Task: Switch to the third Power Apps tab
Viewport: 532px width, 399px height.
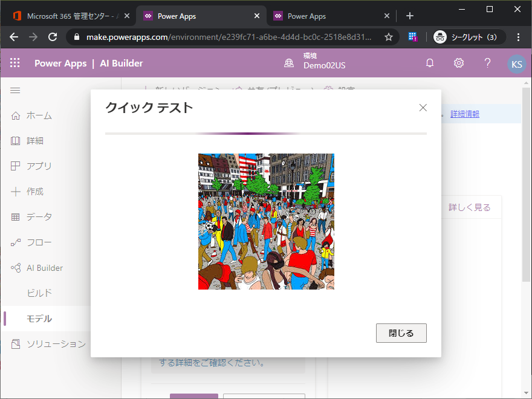Action: pyautogui.click(x=329, y=16)
